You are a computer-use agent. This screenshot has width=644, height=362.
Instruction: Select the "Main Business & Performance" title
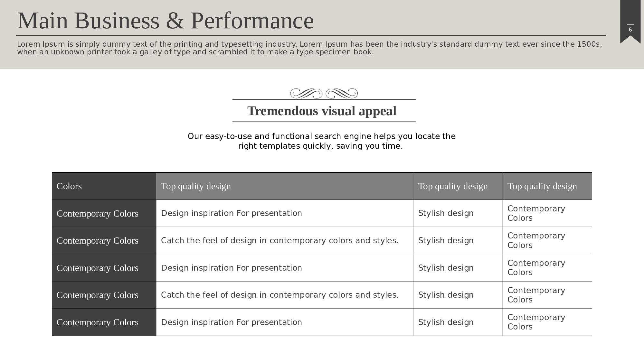click(165, 21)
